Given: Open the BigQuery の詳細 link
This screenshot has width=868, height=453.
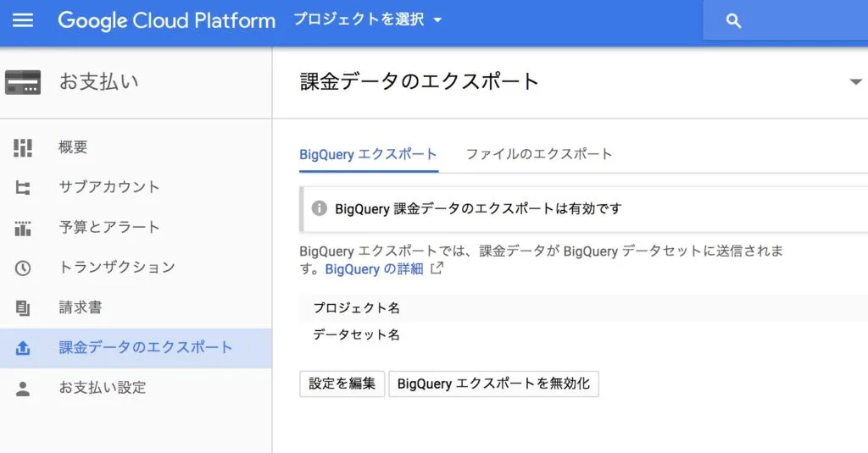Looking at the screenshot, I should [374, 269].
